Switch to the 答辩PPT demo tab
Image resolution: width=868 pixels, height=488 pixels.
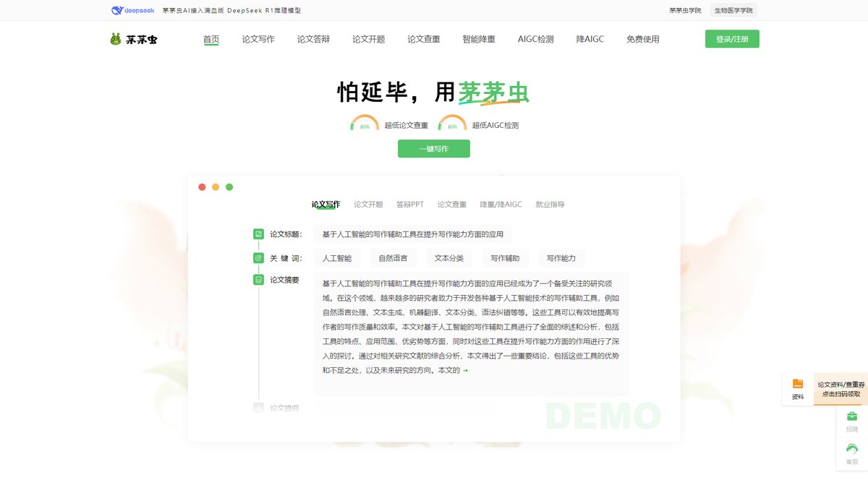[410, 205]
